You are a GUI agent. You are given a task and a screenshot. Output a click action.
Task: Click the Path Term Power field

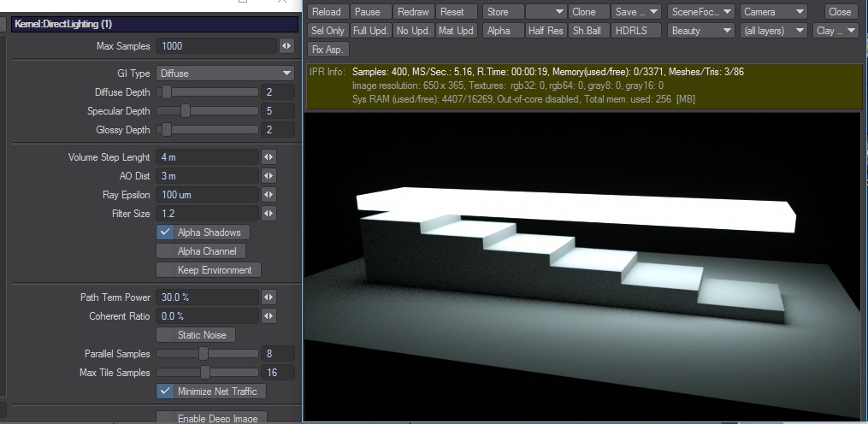coord(208,297)
